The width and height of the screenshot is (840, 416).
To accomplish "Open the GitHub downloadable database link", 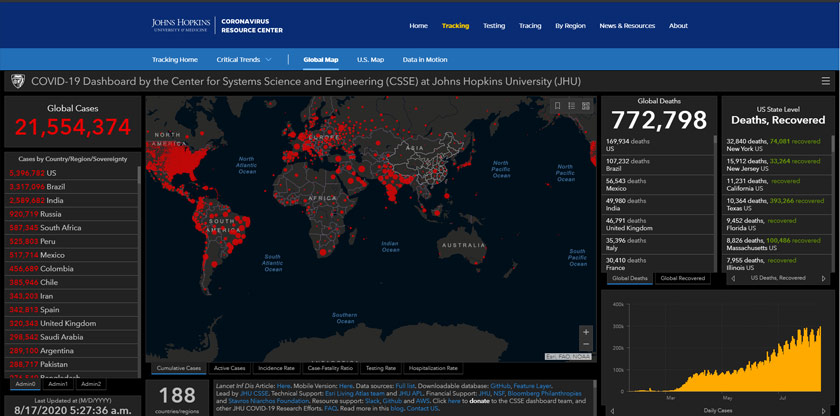I will pyautogui.click(x=499, y=386).
